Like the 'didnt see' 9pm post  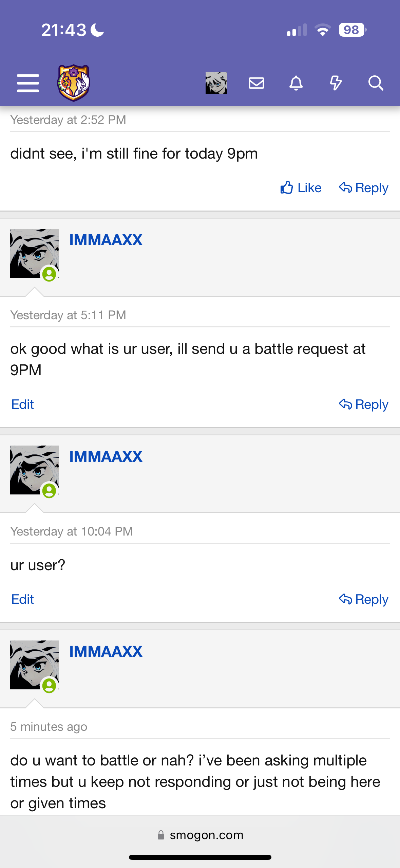point(301,188)
